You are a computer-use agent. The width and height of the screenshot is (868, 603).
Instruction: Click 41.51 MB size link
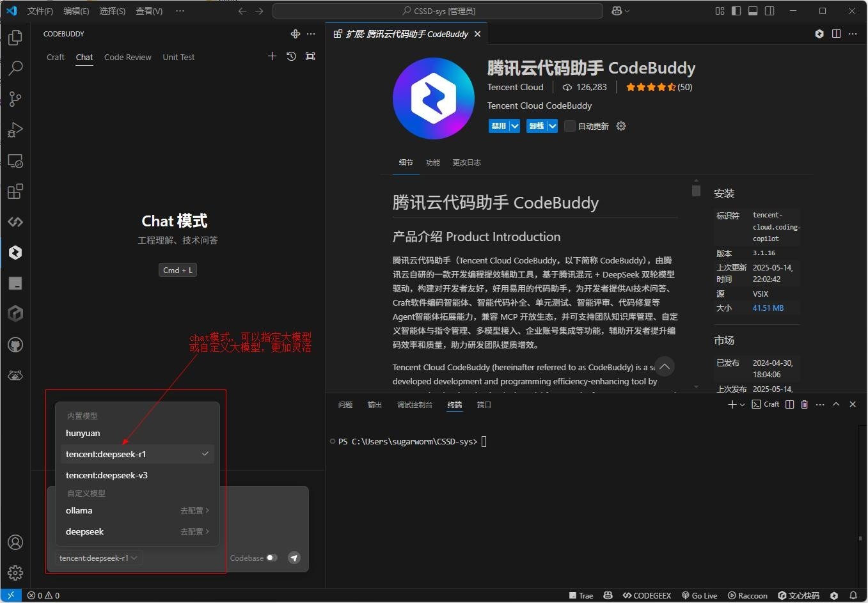tap(768, 308)
